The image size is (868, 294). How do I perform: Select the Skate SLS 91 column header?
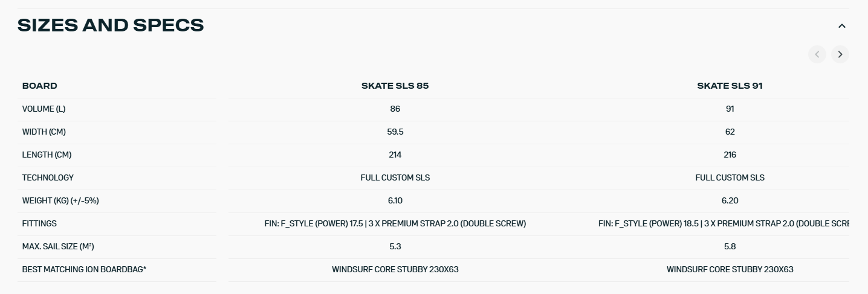click(x=730, y=86)
